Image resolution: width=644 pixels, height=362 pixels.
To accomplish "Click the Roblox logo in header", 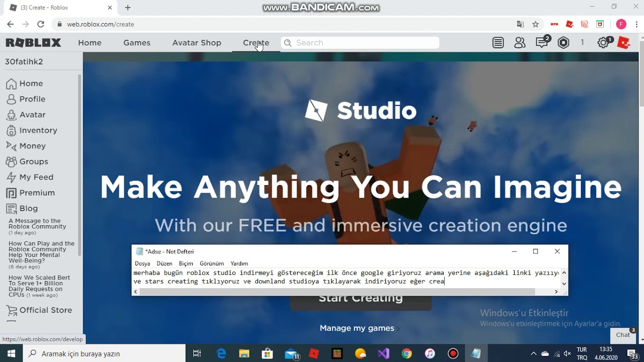I will [x=33, y=43].
